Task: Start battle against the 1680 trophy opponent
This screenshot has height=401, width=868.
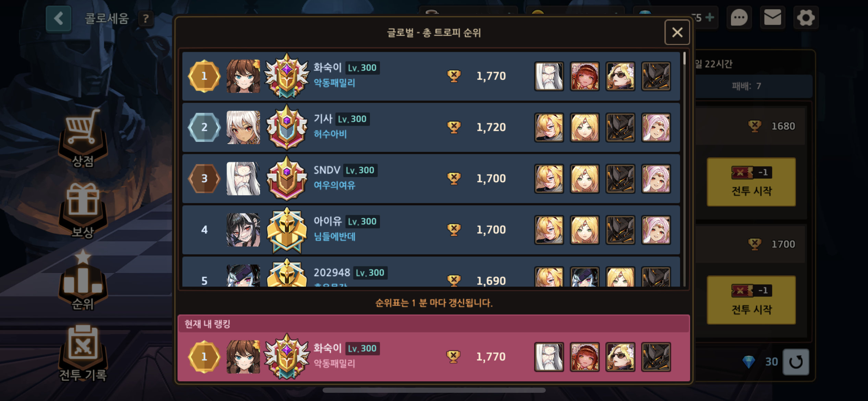Action: pos(751,182)
